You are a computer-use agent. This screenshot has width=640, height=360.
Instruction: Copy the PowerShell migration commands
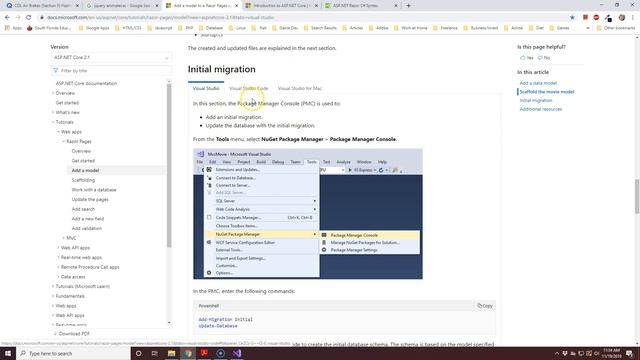[485, 306]
